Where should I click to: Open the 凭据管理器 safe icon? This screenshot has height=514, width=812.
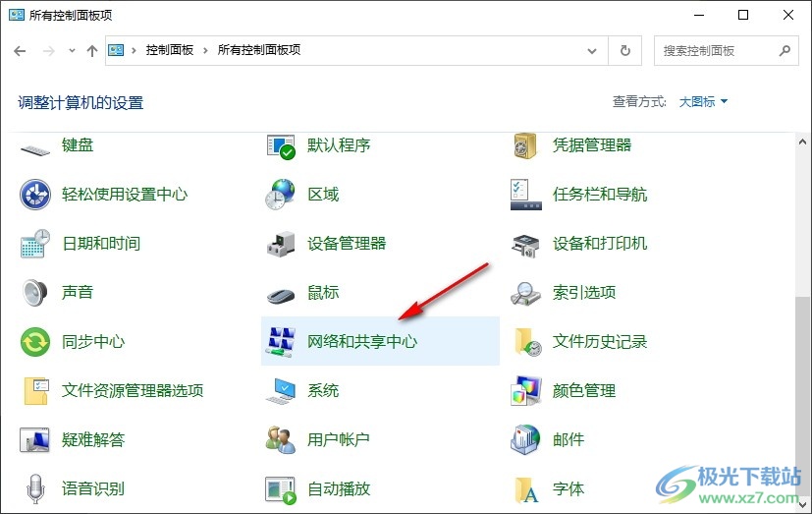click(x=525, y=145)
